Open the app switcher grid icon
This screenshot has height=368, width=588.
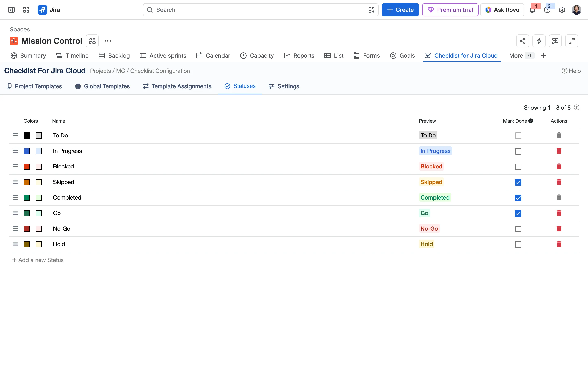(x=26, y=10)
